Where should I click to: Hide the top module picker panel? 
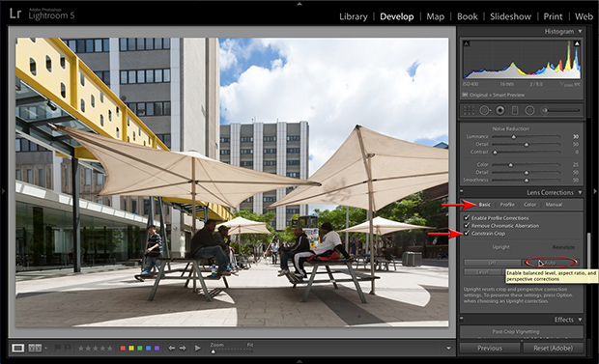pyautogui.click(x=299, y=4)
